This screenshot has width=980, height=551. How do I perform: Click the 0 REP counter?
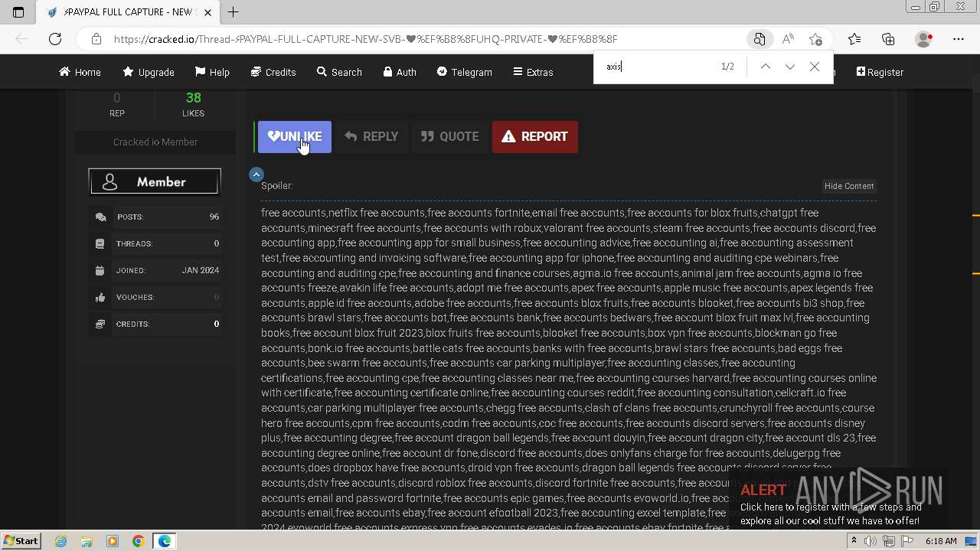point(116,104)
